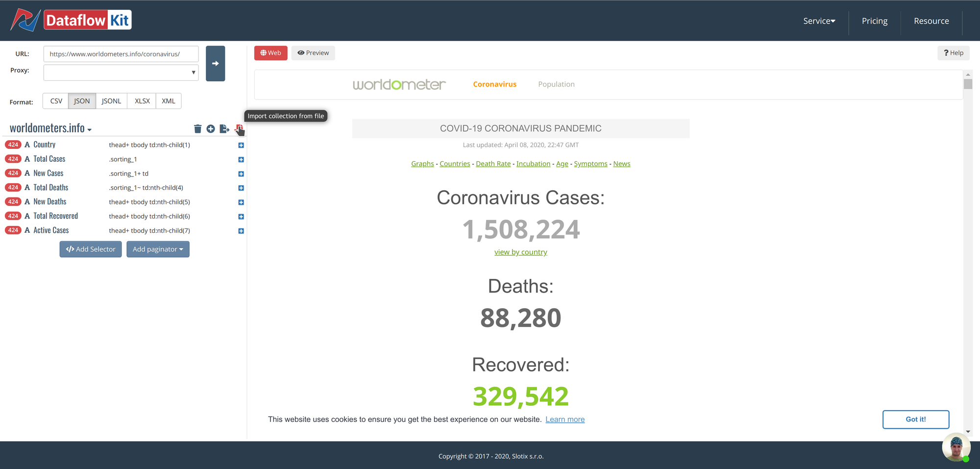Switch to Preview view
The width and height of the screenshot is (980, 469).
(x=313, y=53)
